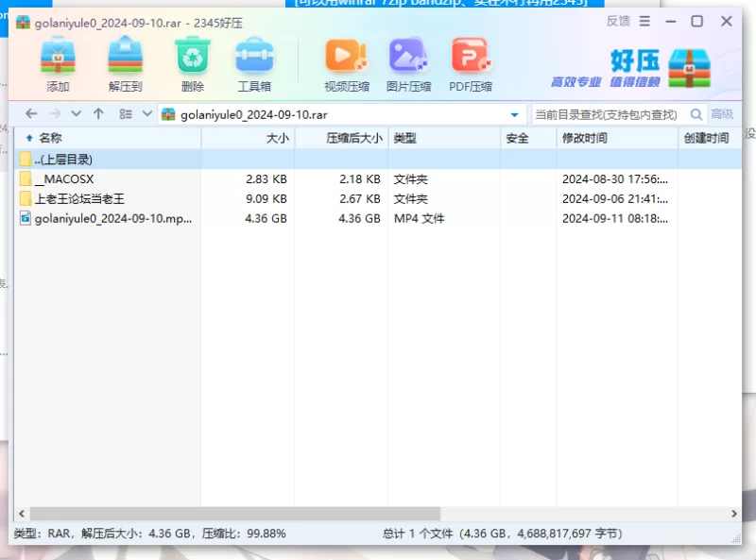Screen dimensions: 756x560
Task: Click 2.83 KB size cell
Action: pyautogui.click(x=266, y=178)
